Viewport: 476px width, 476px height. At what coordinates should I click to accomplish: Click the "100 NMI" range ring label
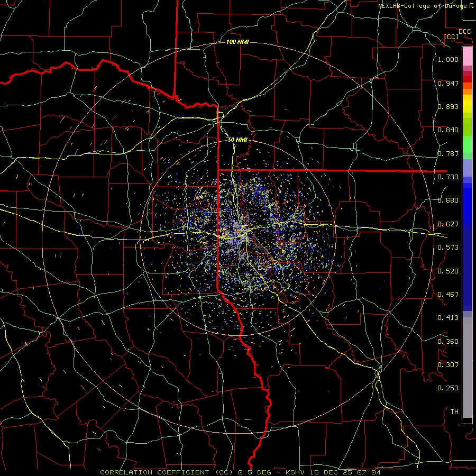[237, 42]
